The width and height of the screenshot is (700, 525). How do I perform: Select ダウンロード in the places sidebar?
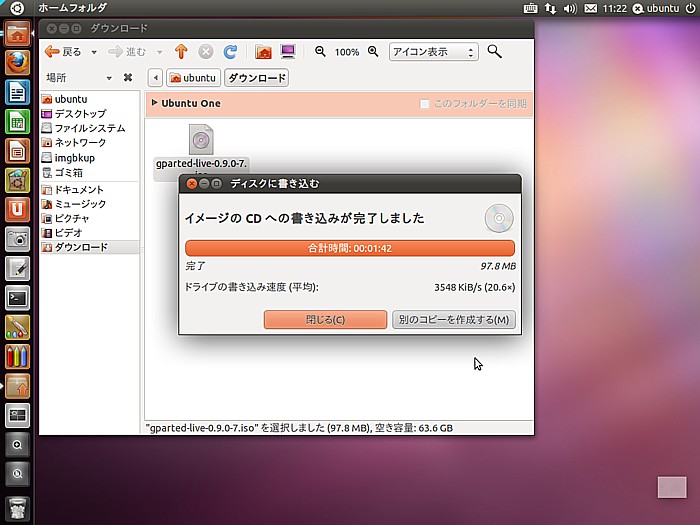(89, 247)
